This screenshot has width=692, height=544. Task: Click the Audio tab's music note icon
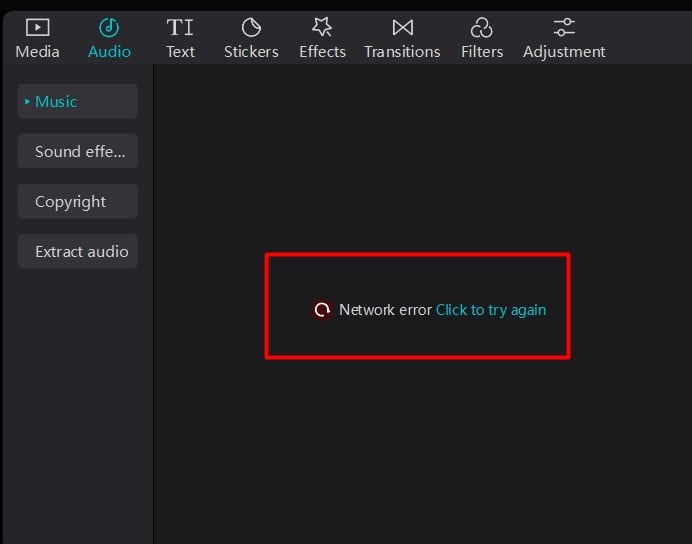point(109,27)
